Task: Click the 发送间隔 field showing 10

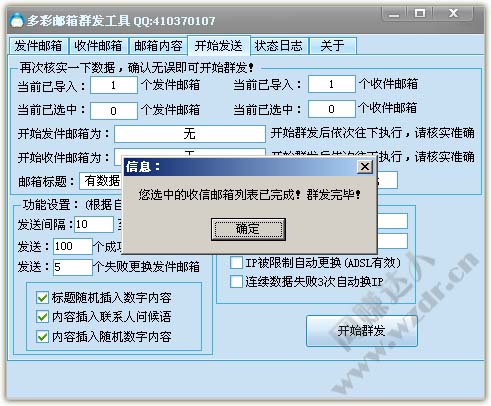Action: [94, 224]
